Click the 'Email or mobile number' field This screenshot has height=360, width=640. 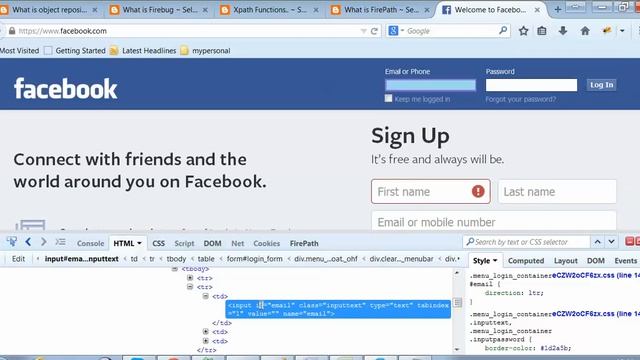click(493, 221)
